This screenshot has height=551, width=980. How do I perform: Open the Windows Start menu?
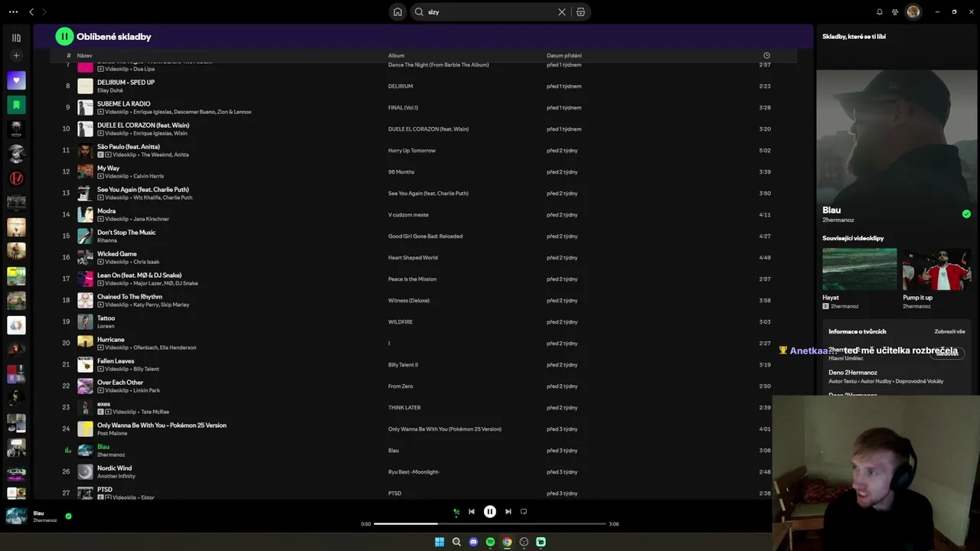point(439,542)
